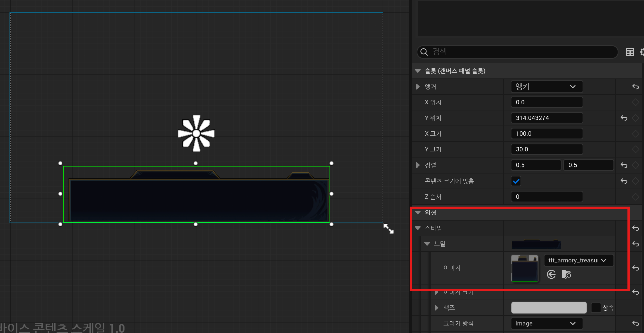This screenshot has height=333, width=644.
Task: Click the X 위치 value field
Action: click(x=547, y=102)
